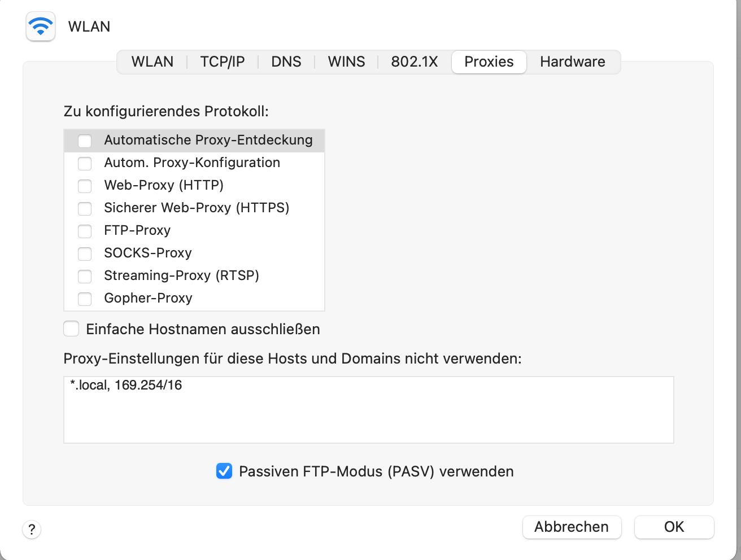The width and height of the screenshot is (741, 560).
Task: Confirm with the OK button
Action: pyautogui.click(x=674, y=527)
